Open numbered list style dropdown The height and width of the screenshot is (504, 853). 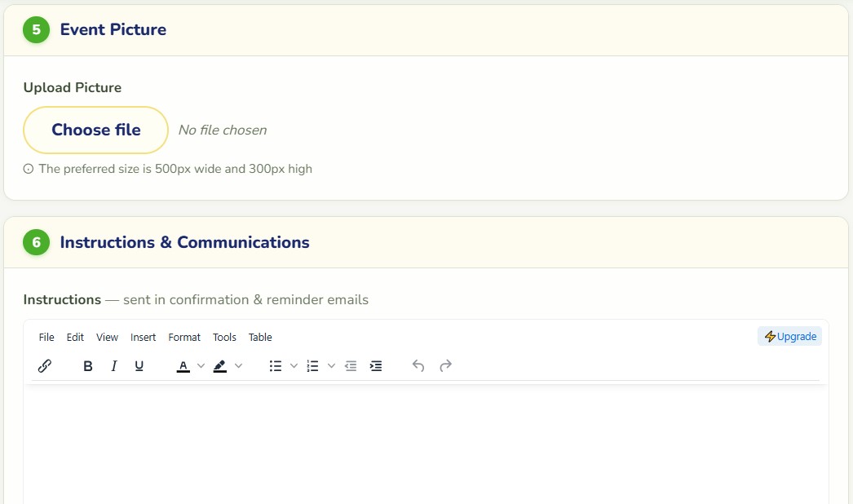point(331,365)
